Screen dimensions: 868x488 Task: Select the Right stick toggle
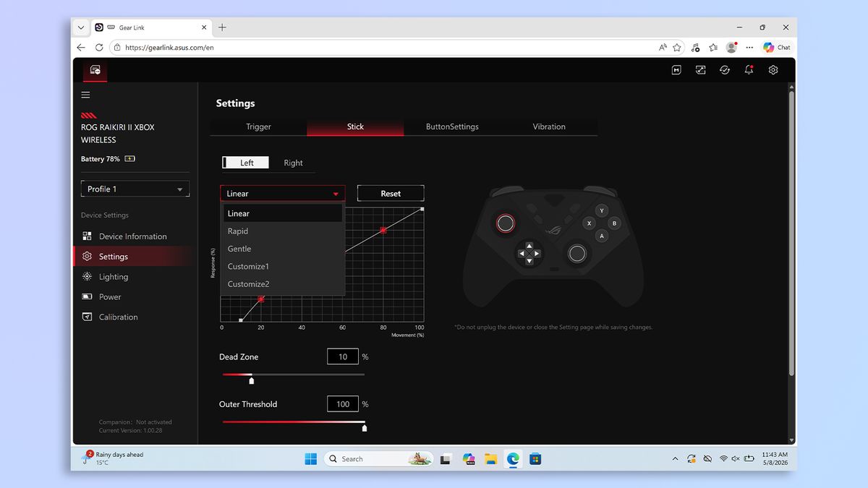click(x=293, y=163)
